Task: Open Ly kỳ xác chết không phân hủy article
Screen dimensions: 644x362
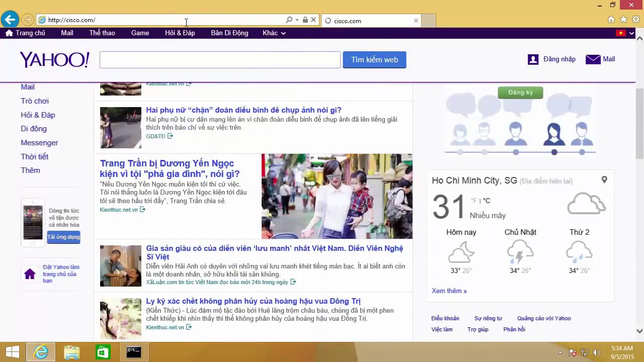Action: tap(253, 301)
